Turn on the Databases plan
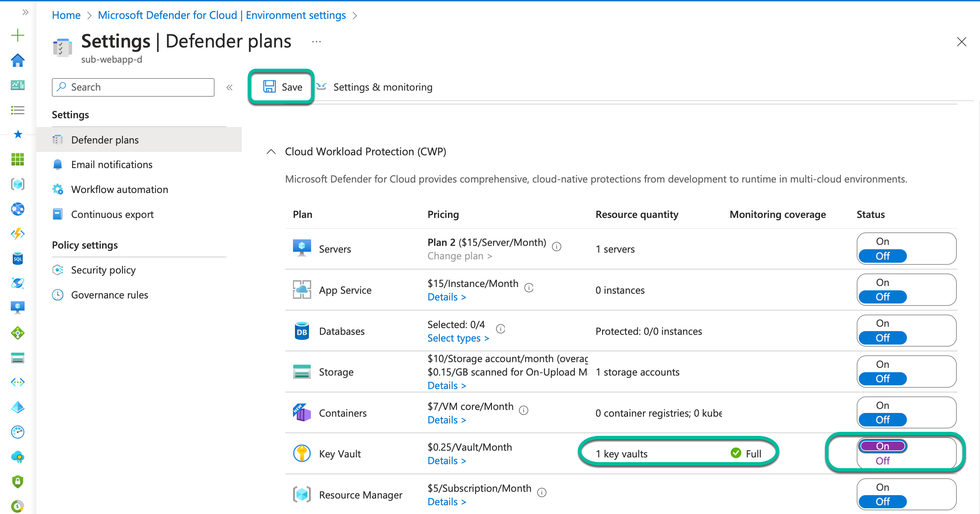 click(x=883, y=323)
